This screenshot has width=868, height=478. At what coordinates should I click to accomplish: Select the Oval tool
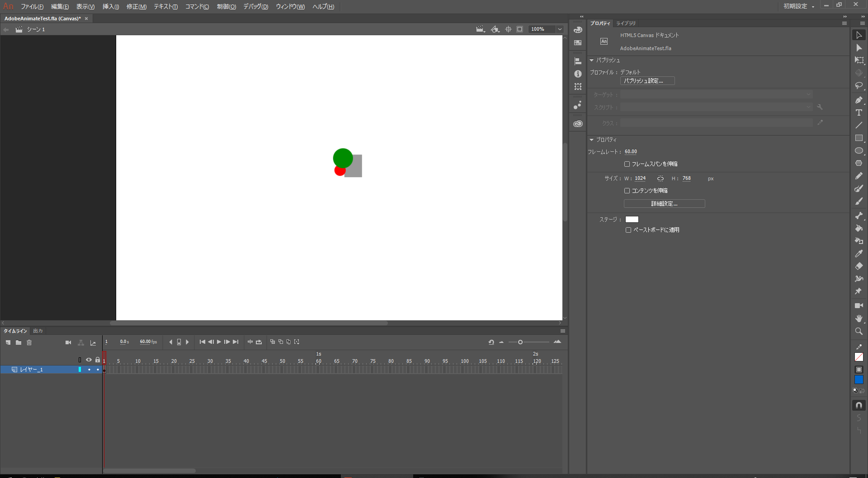click(x=859, y=151)
